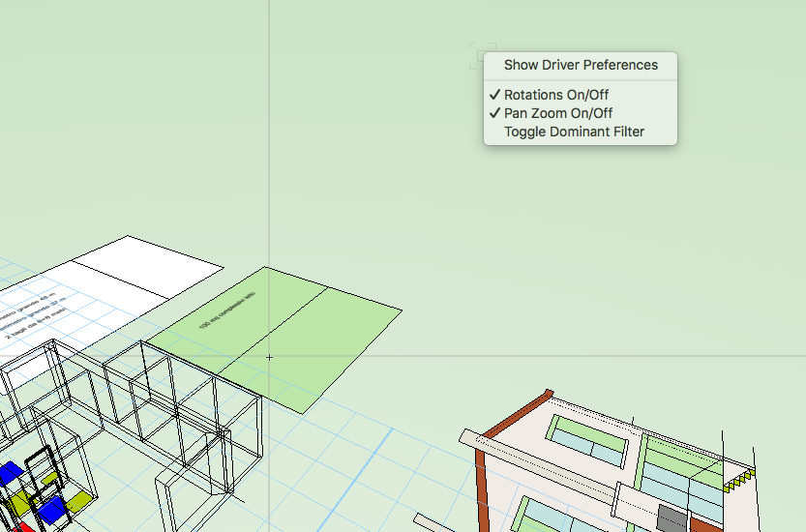
Task: Click the topmost blue cube at far left
Action: 9,473
